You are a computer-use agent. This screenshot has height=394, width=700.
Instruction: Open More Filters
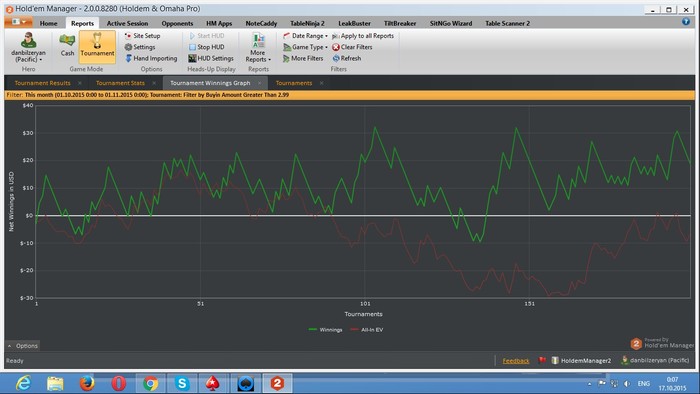(x=303, y=58)
